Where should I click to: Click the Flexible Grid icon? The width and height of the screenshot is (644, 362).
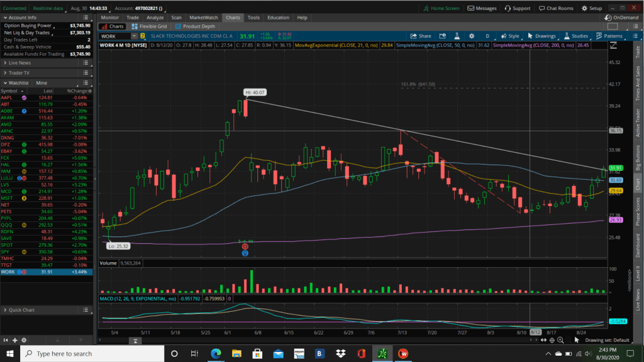135,26
